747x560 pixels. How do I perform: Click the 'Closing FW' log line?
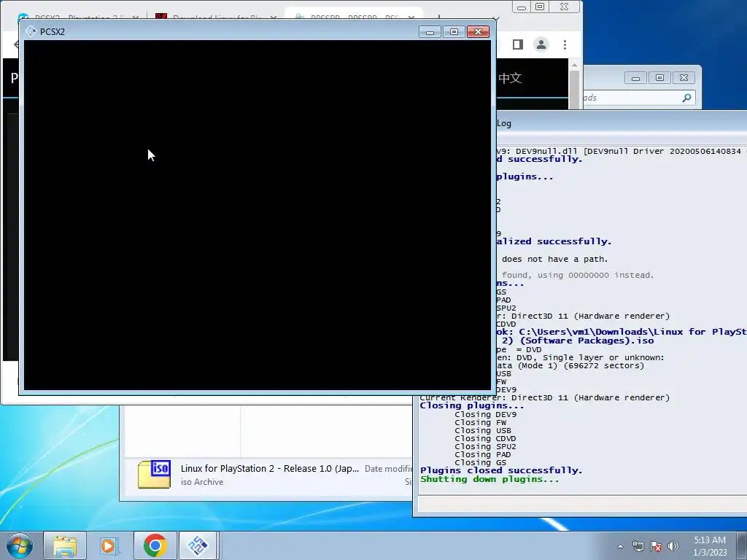click(480, 422)
